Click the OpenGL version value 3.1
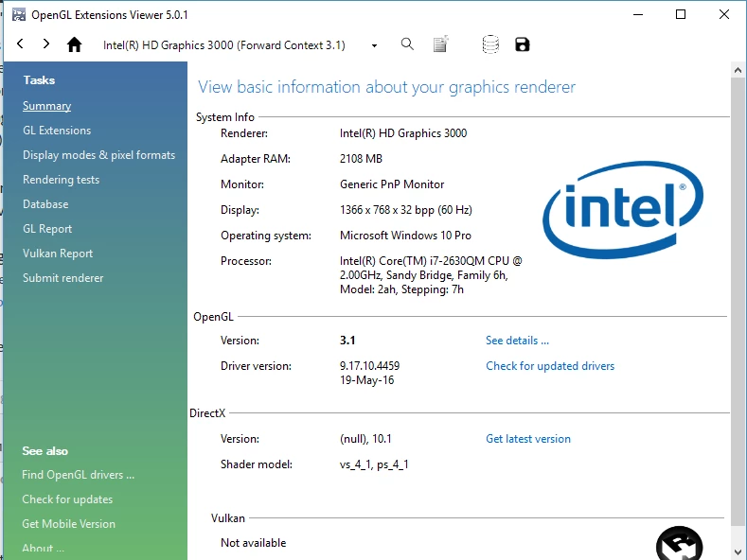 click(x=347, y=341)
